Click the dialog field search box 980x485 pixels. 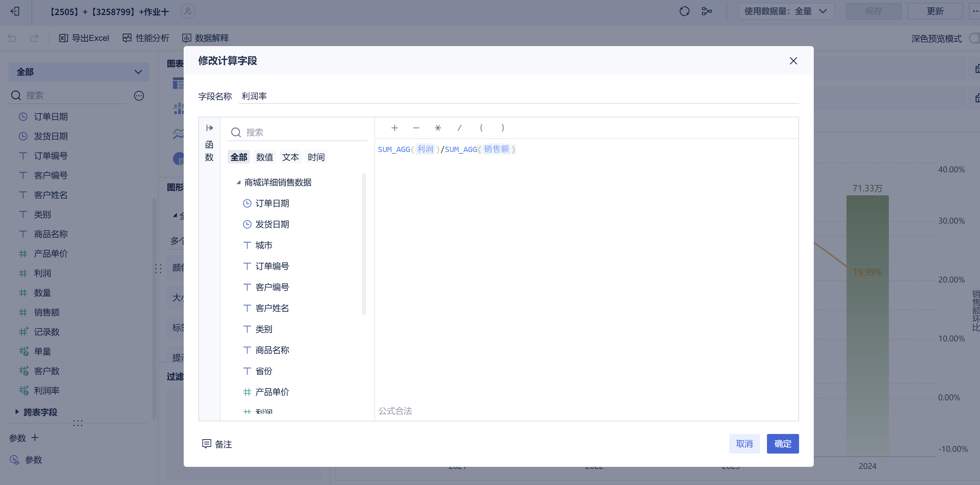[x=298, y=132]
